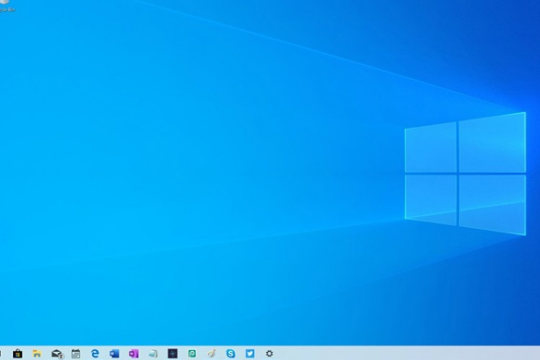Open the gray document icon after OneNote

(x=153, y=353)
